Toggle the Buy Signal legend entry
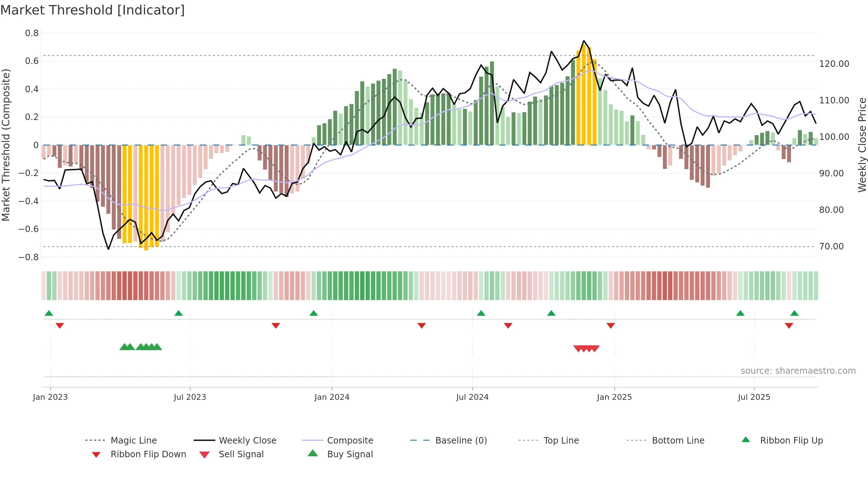Viewport: 868px width, 488px height. coord(340,454)
